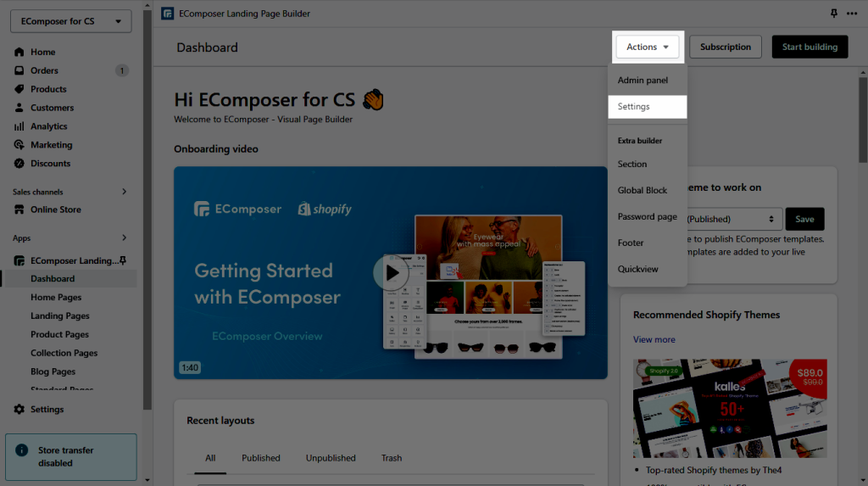The image size is (868, 486).
Task: Open the View more themes link
Action: [x=654, y=339]
